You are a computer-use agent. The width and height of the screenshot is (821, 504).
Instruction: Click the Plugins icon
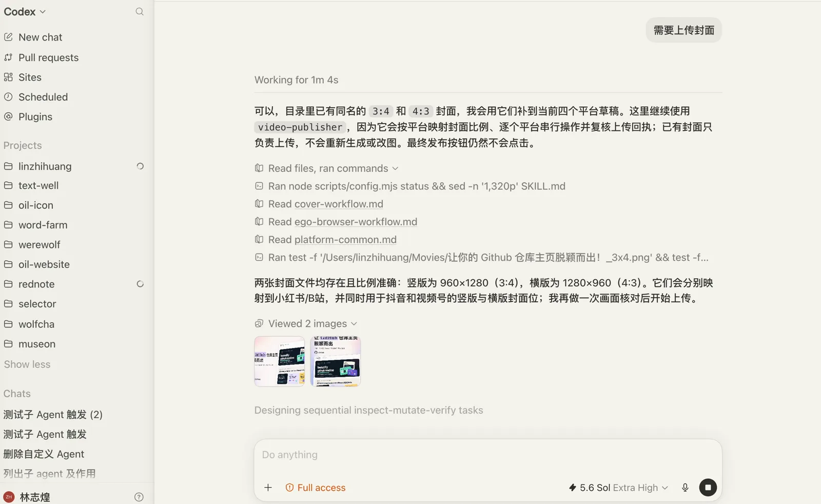(8, 117)
